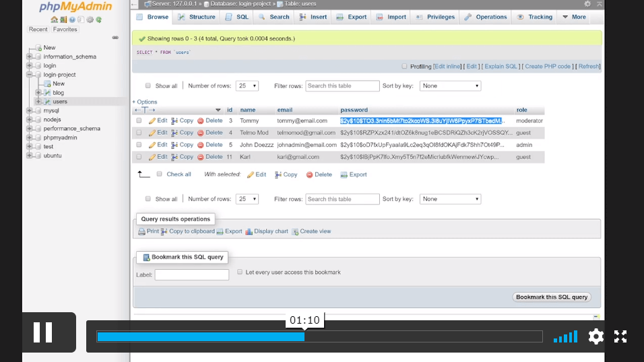Enable Let every user access this bookmark
The height and width of the screenshot is (362, 644).
[240, 272]
